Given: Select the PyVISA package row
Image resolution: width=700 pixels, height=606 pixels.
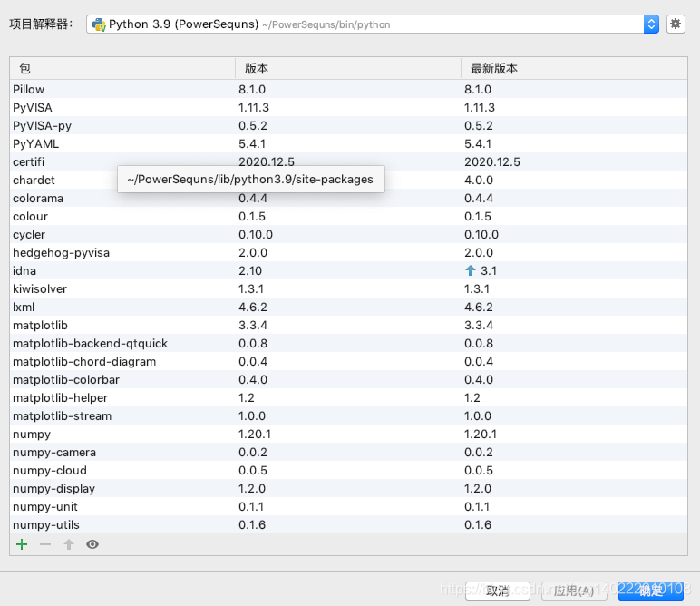Looking at the screenshot, I should click(x=348, y=108).
